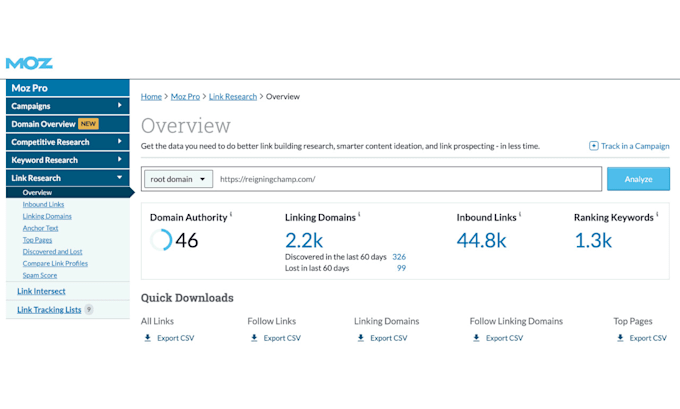Open Keyword Research in the sidebar
The width and height of the screenshot is (680, 409).
coord(68,160)
